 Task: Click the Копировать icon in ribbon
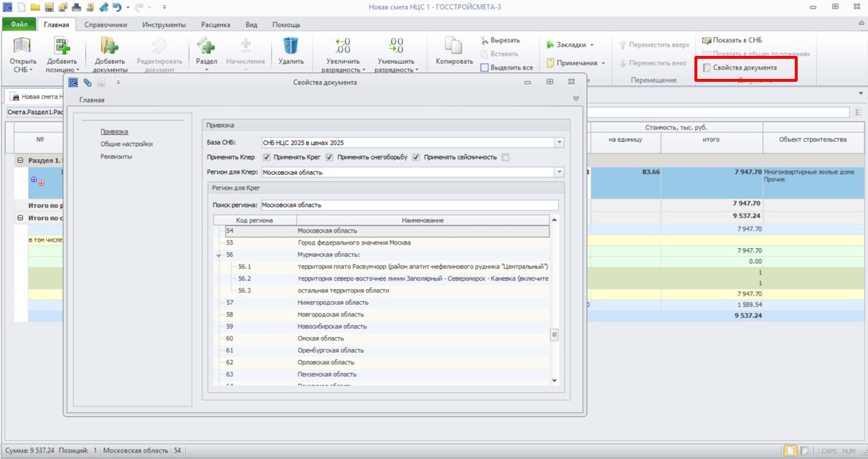[x=454, y=46]
